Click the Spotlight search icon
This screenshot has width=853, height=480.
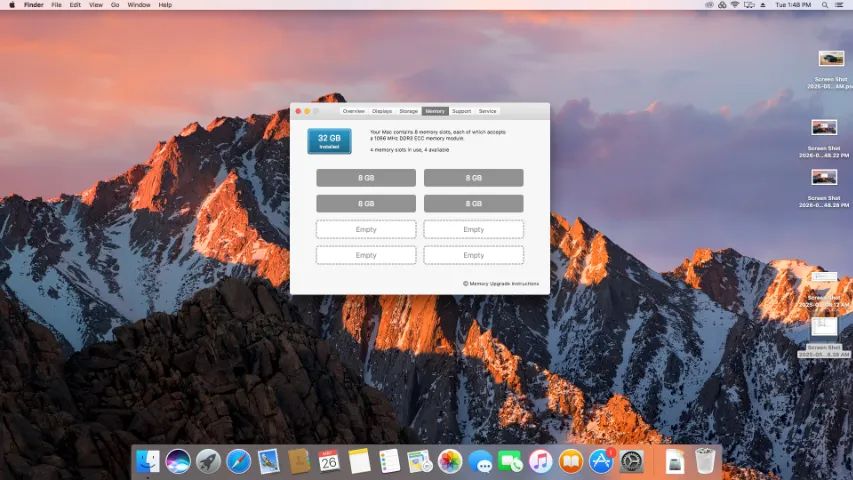pyautogui.click(x=825, y=5)
